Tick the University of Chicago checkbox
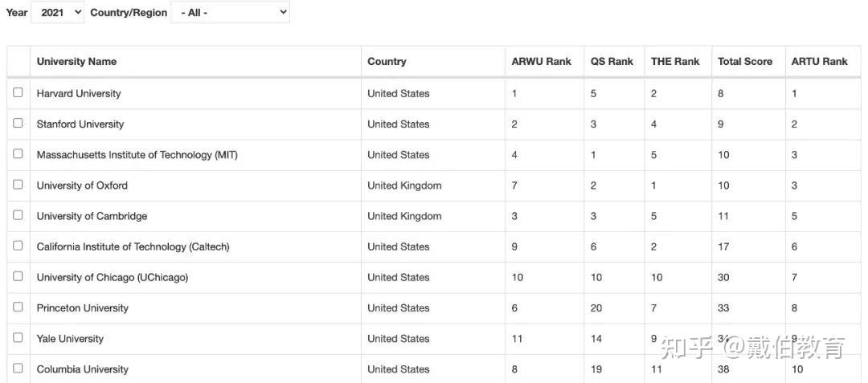 pos(18,276)
